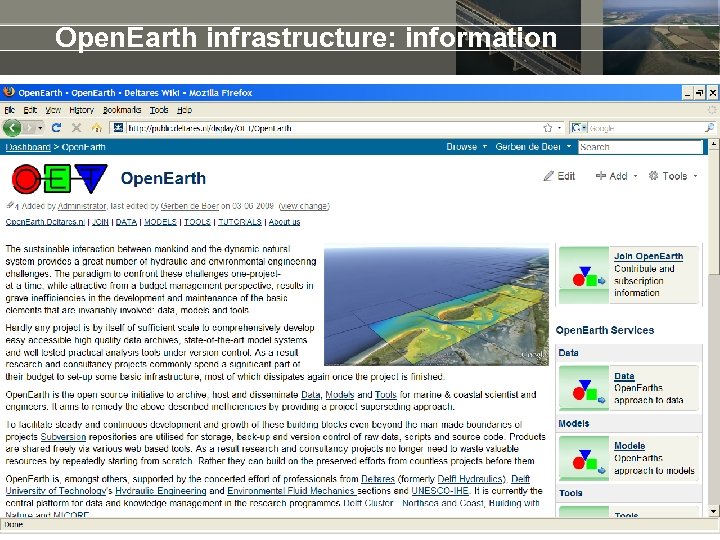Click the Models service panel icon
Image resolution: width=720 pixels, height=540 pixels.
(x=584, y=458)
